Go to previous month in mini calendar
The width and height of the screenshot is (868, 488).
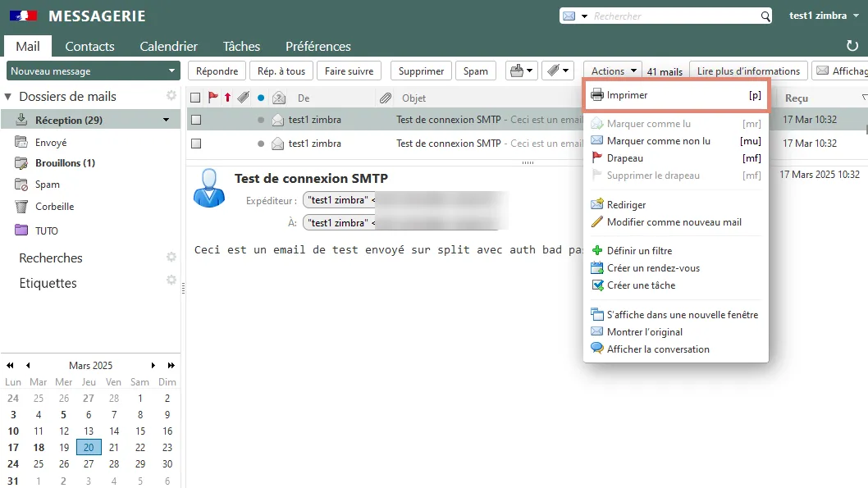click(28, 365)
